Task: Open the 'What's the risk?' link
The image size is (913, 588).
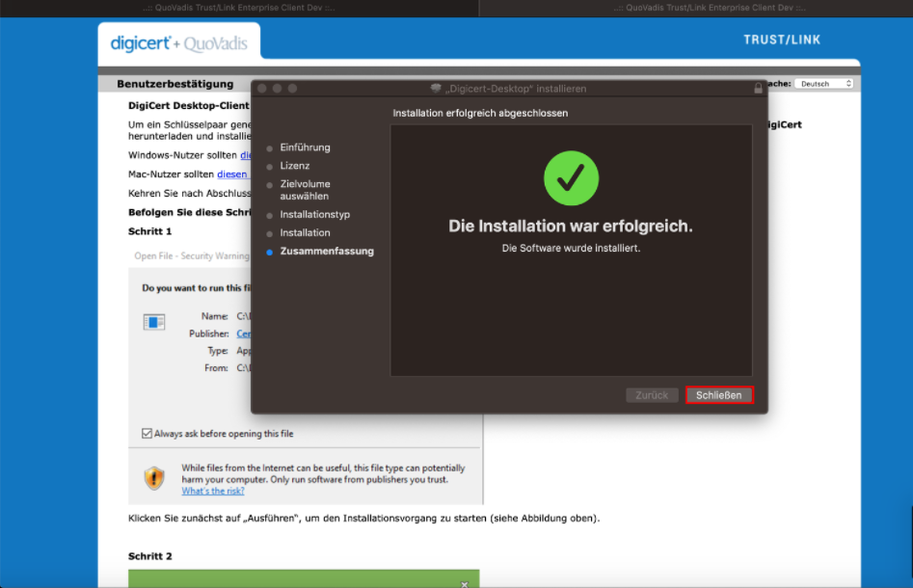Action: 213,491
